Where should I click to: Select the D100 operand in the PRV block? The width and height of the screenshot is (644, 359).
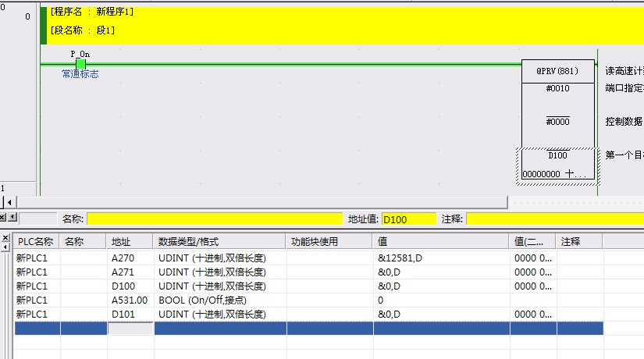pos(557,155)
